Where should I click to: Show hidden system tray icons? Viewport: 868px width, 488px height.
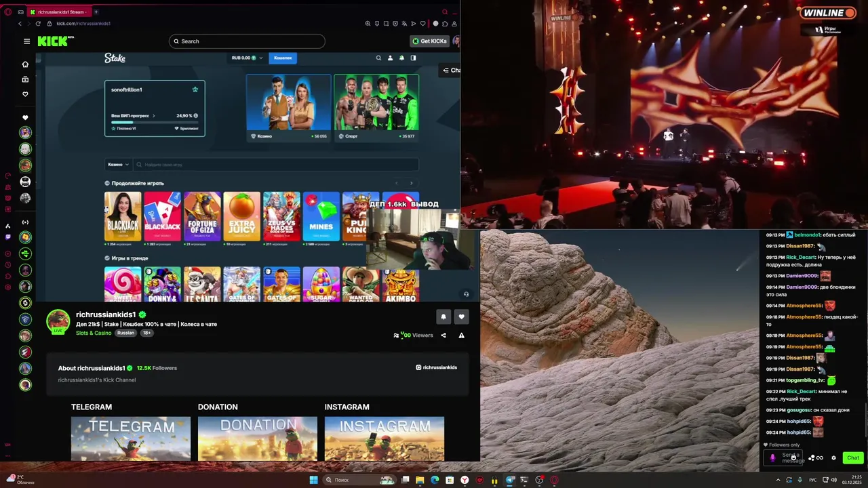[x=778, y=480]
